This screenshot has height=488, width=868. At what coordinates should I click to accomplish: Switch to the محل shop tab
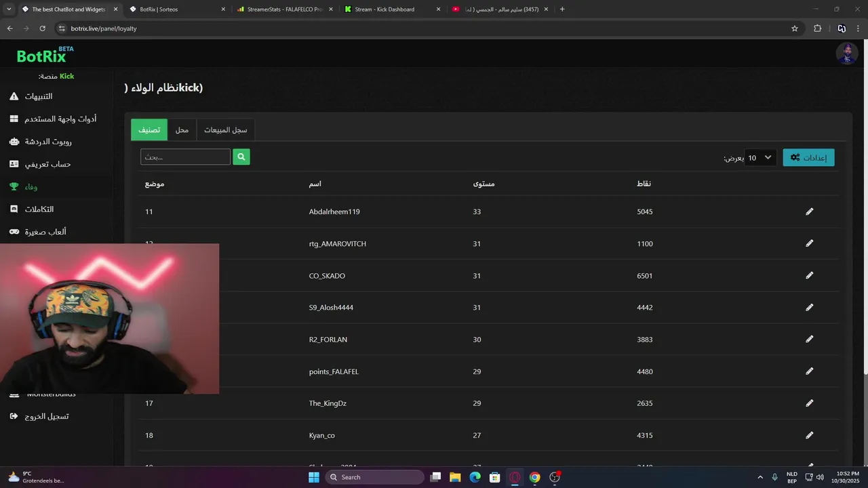[182, 129]
